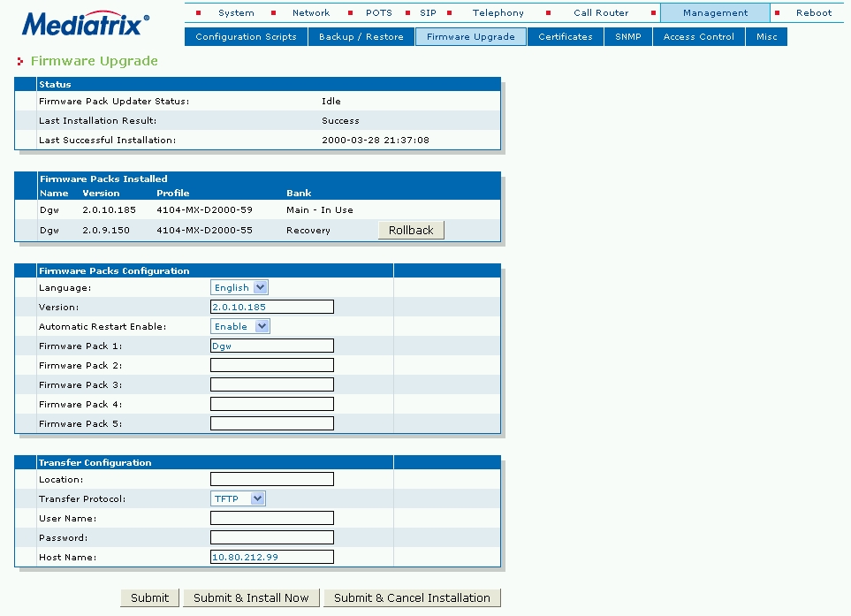Open the Access Control tab
Screen dimensions: 851x616
pyautogui.click(x=698, y=37)
